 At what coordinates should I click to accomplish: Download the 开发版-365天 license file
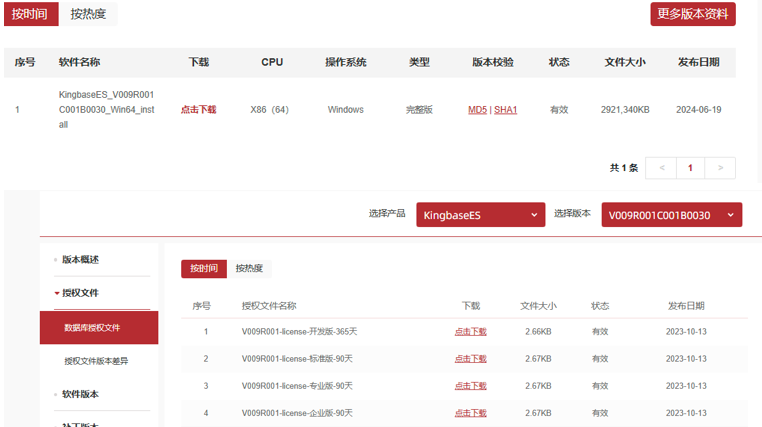click(470, 331)
